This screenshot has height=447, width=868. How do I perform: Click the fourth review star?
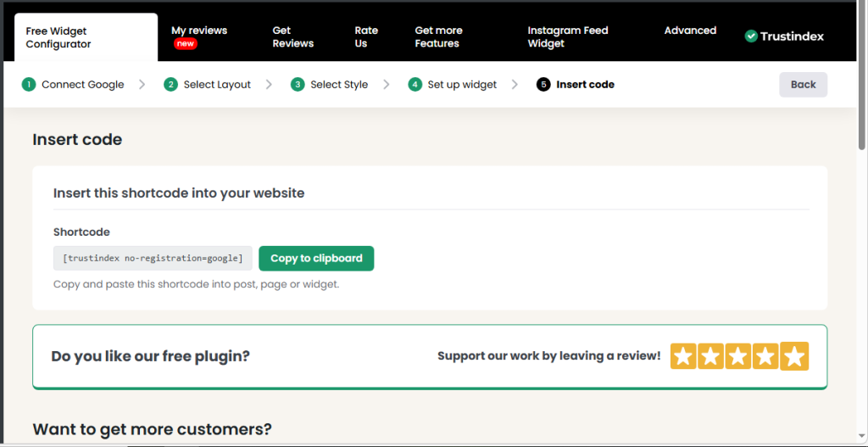pyautogui.click(x=766, y=356)
